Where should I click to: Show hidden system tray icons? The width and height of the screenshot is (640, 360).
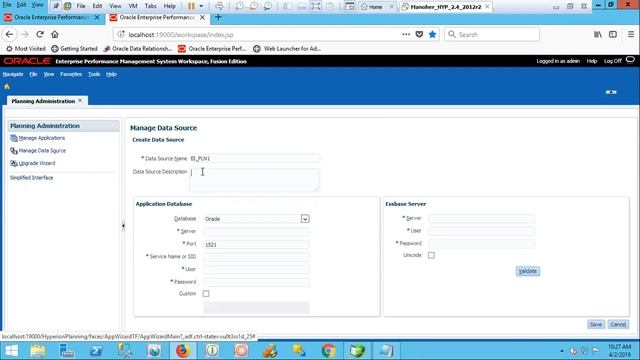pyautogui.click(x=562, y=351)
